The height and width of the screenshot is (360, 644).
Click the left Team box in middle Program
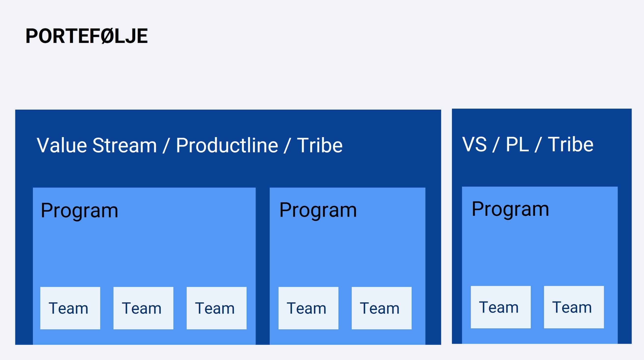click(x=308, y=308)
